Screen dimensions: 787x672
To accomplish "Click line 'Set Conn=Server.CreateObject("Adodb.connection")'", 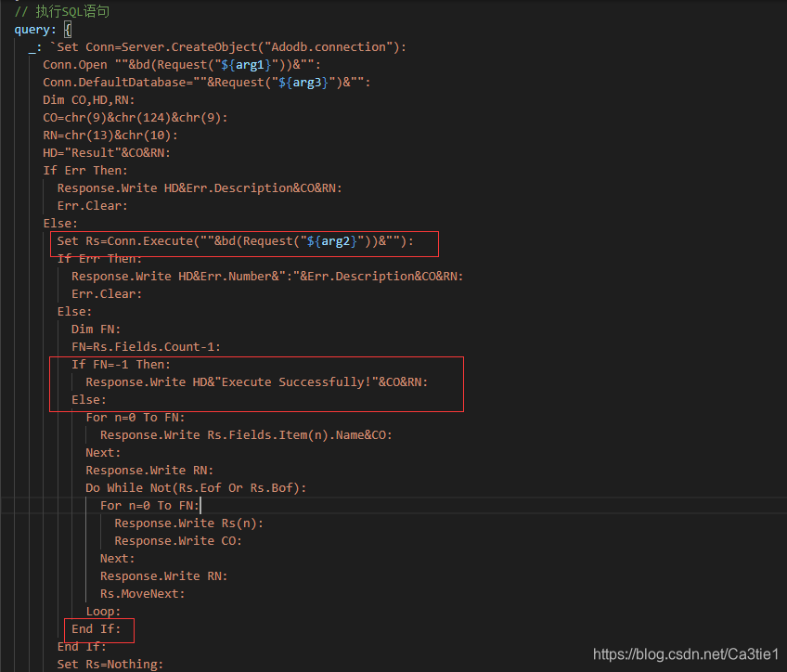I will [x=228, y=47].
